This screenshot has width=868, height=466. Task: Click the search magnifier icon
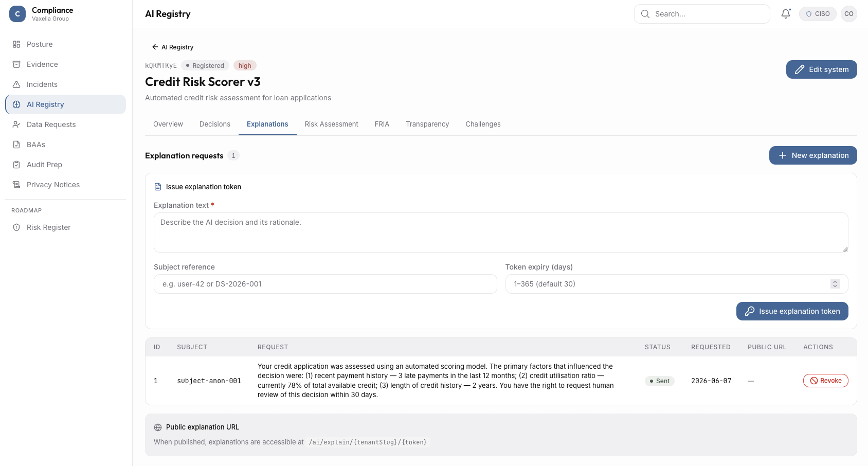[x=645, y=14]
